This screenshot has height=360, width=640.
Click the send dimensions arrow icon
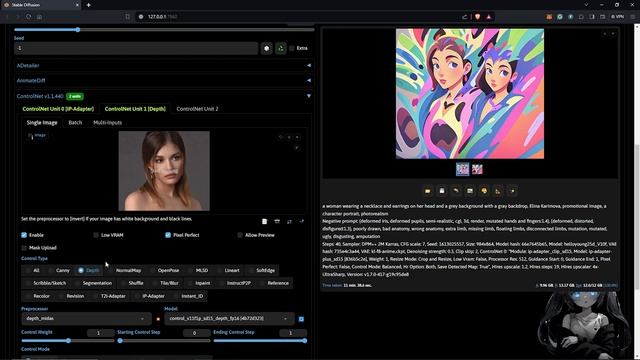click(302, 221)
